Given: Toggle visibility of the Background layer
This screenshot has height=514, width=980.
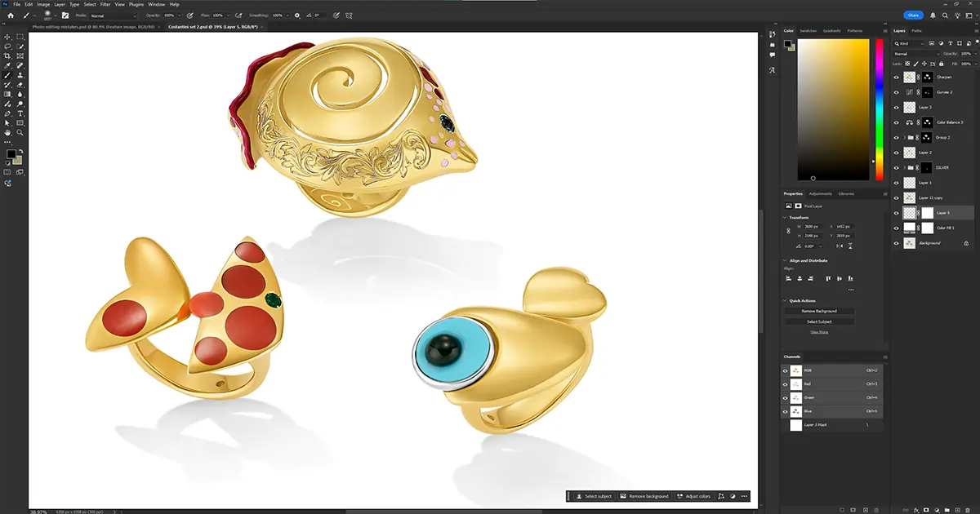Looking at the screenshot, I should [897, 243].
